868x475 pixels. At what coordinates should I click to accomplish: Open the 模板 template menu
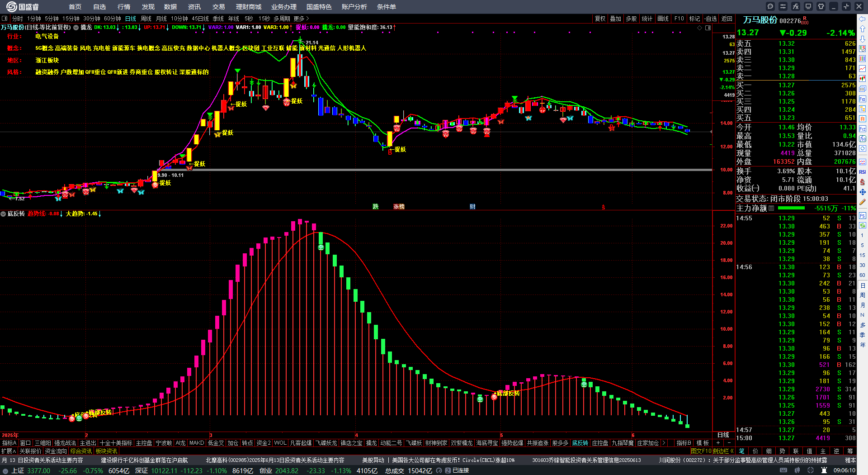pos(703,443)
